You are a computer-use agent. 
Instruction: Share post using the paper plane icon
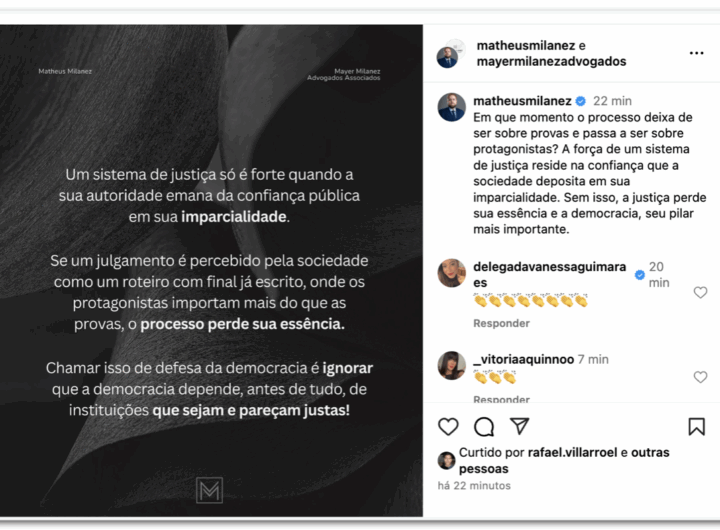tap(520, 426)
